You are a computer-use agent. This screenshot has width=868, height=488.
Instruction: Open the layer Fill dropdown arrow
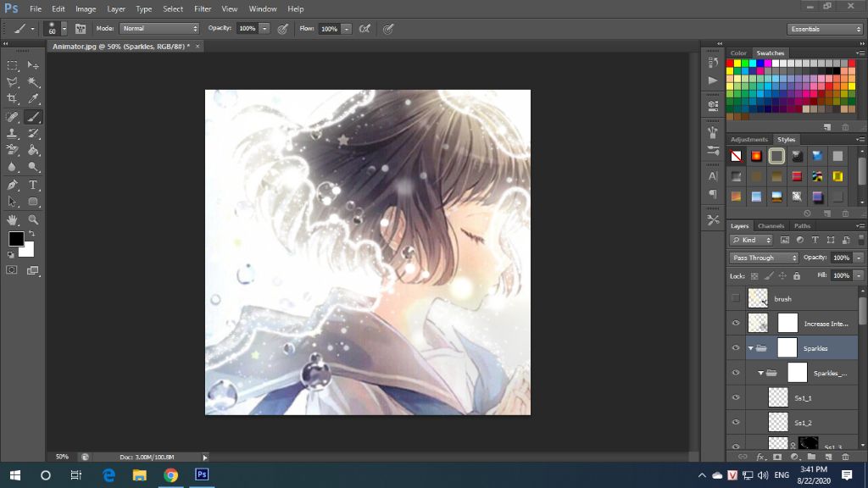pyautogui.click(x=859, y=275)
